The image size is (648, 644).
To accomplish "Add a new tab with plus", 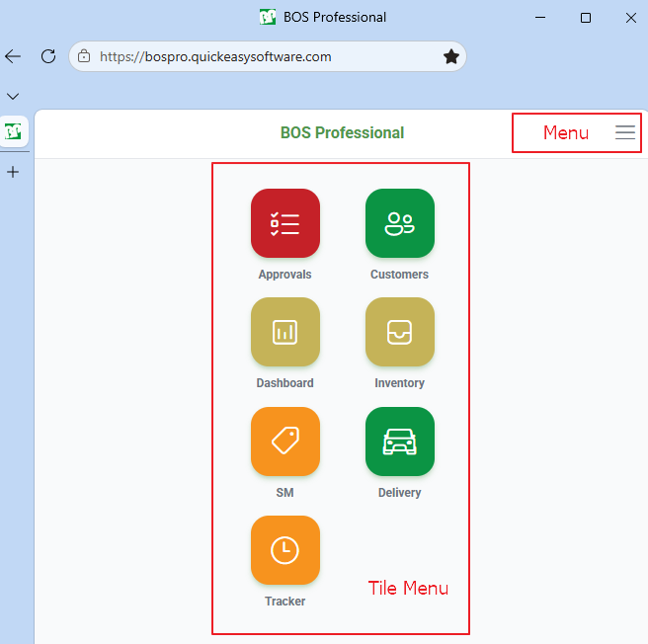I will tap(13, 172).
